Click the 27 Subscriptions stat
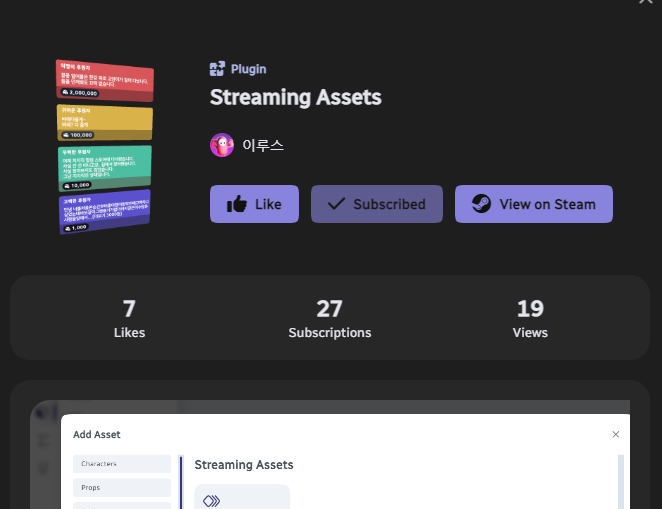Viewport: 662px width, 509px height. 330,318
